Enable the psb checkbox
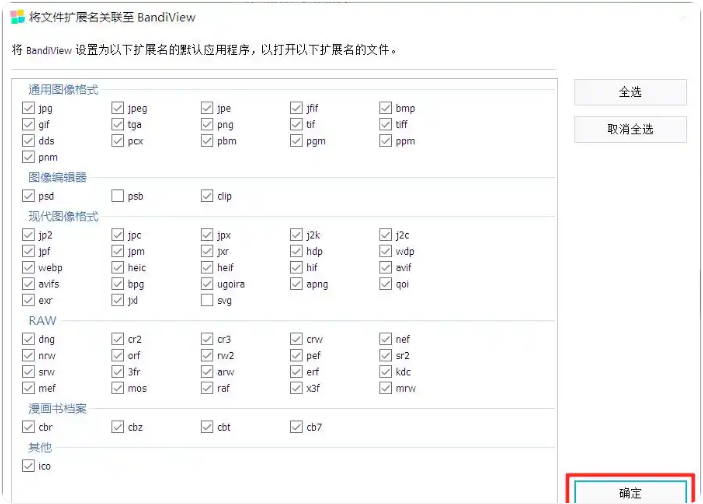Screen dimensions: 703x504 point(117,196)
